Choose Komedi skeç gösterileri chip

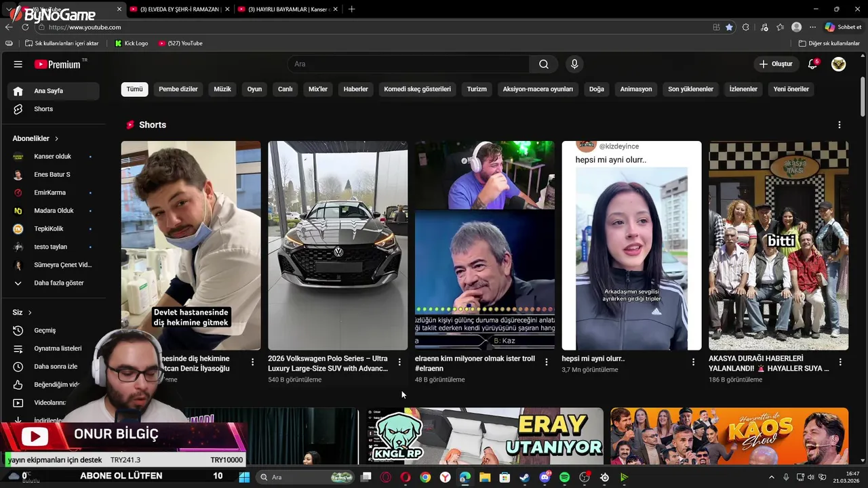417,89
